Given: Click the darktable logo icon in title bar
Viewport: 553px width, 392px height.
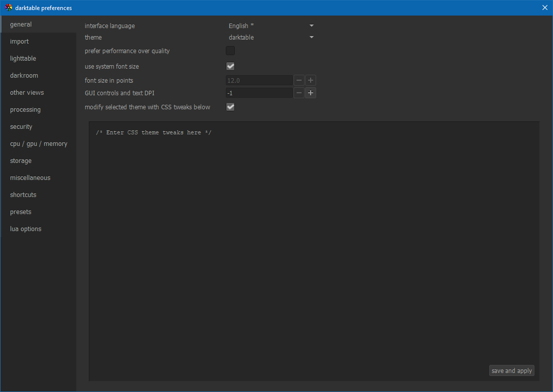Looking at the screenshot, I should click(9, 8).
